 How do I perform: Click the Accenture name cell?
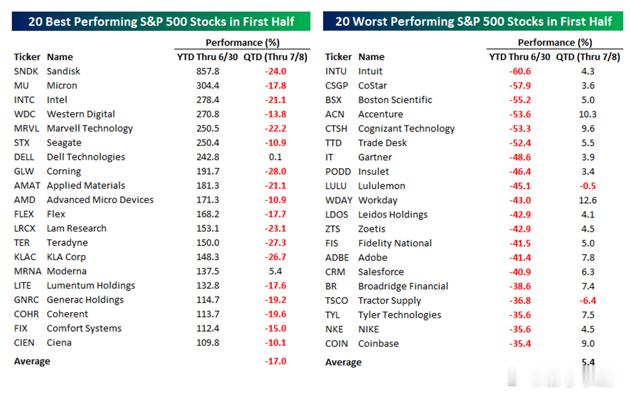click(380, 114)
